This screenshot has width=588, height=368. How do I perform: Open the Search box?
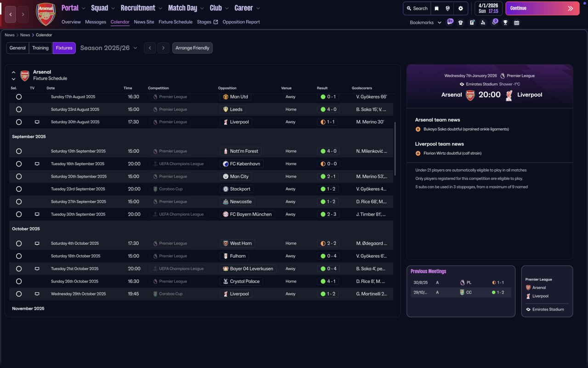click(x=417, y=8)
